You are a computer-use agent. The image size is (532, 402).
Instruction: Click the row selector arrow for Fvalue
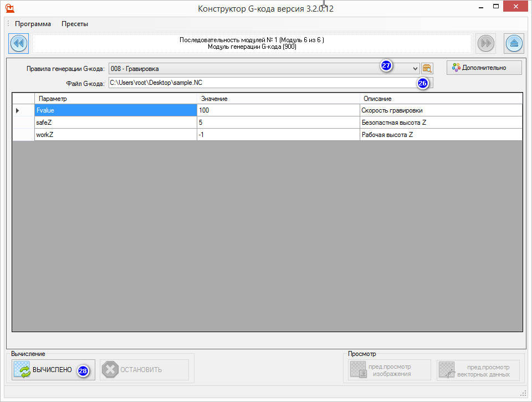pyautogui.click(x=23, y=110)
